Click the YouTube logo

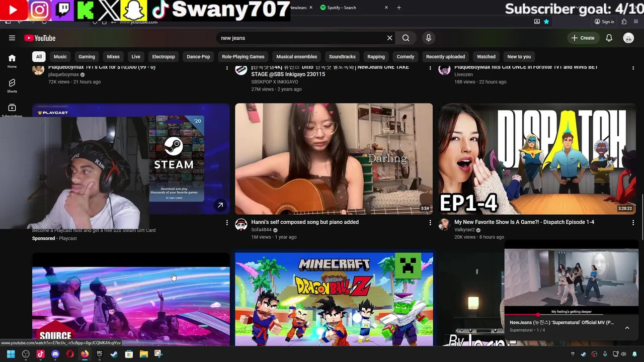(40, 38)
